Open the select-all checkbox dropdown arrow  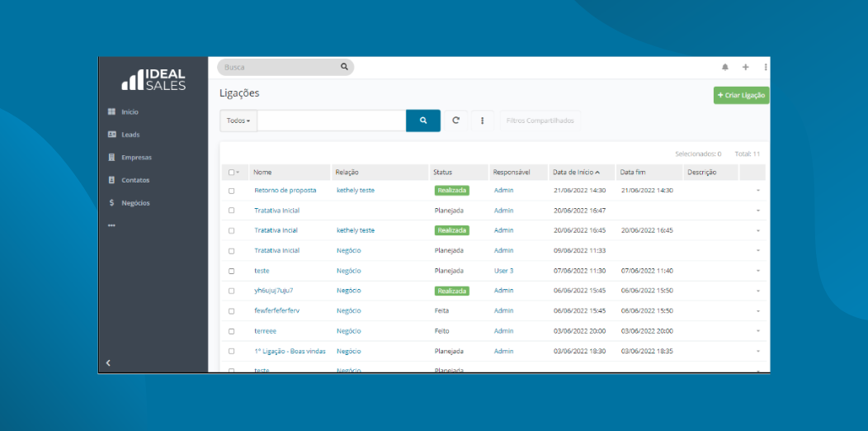pyautogui.click(x=238, y=173)
